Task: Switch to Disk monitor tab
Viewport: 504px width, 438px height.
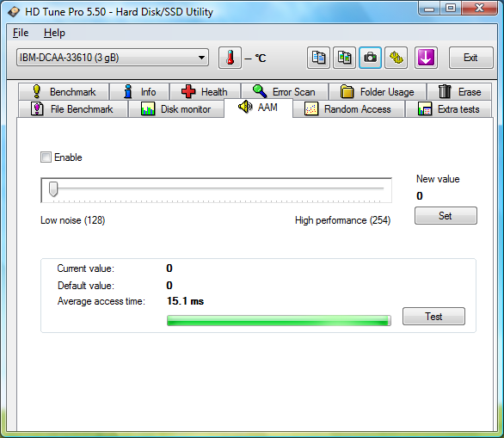Action: coord(176,109)
